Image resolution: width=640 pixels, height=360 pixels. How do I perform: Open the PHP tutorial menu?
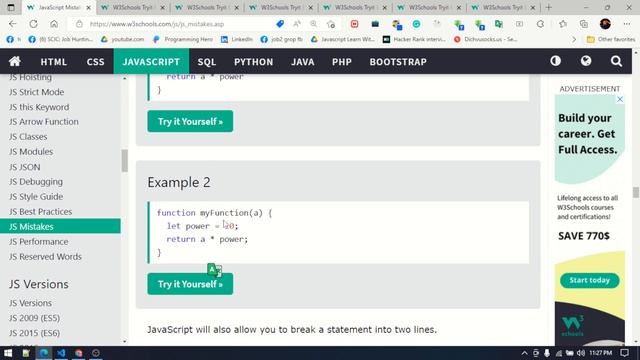[x=342, y=62]
